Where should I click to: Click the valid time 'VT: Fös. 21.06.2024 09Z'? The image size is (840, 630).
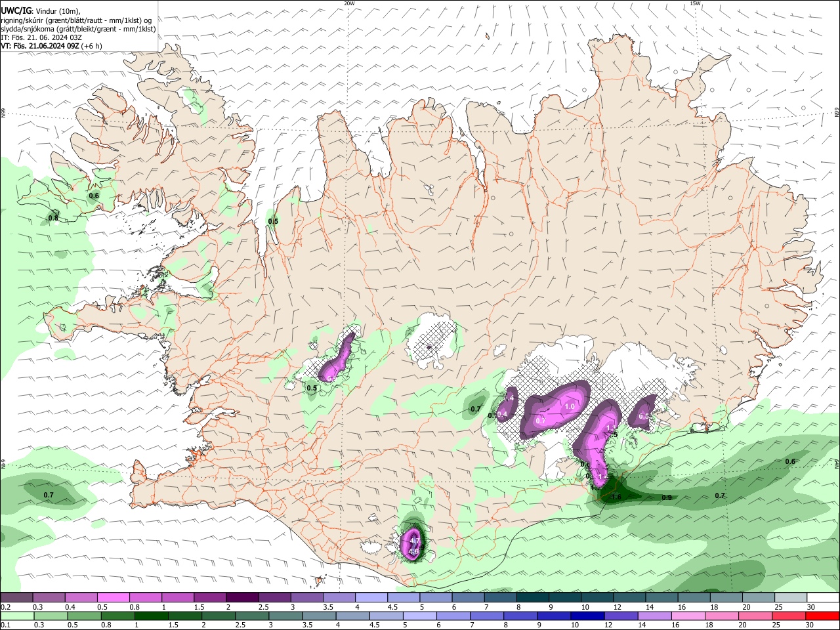(40, 46)
